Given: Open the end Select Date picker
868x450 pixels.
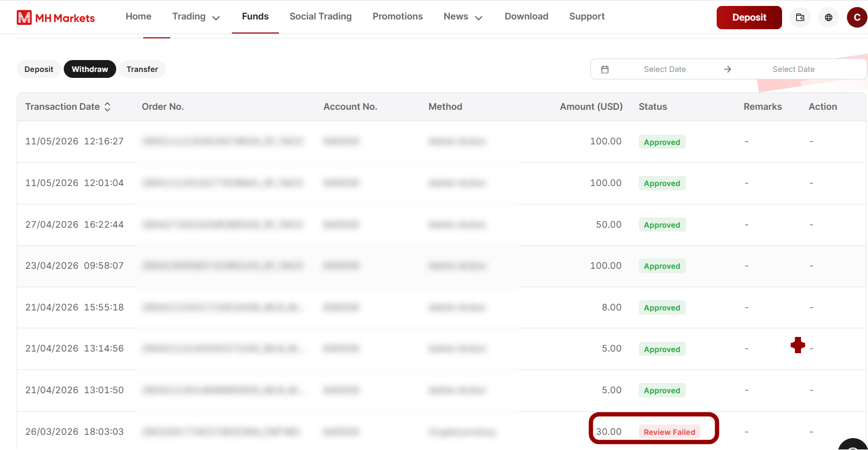Looking at the screenshot, I should coord(793,69).
